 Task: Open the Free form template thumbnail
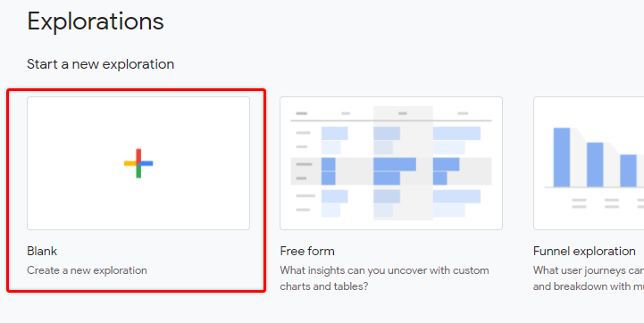(x=391, y=163)
